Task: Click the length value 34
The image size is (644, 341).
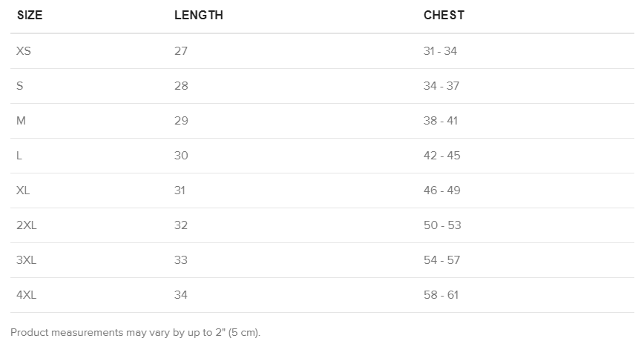Action: point(181,295)
